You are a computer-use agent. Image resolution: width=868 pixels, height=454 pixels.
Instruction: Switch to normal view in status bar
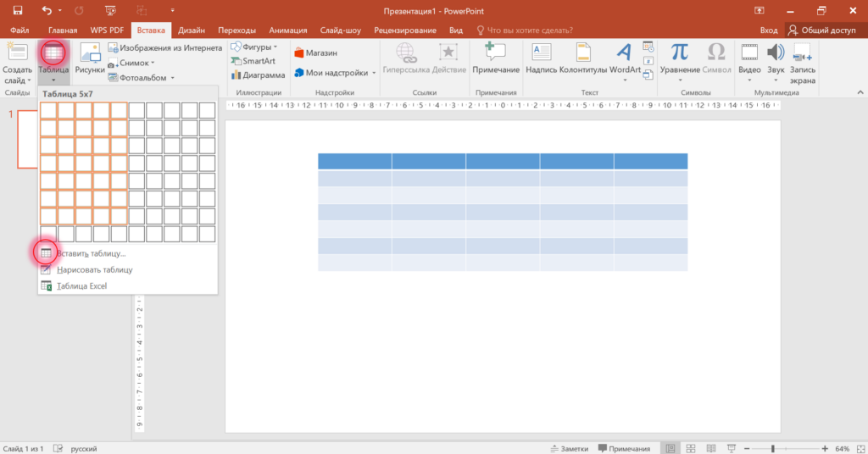(x=670, y=448)
